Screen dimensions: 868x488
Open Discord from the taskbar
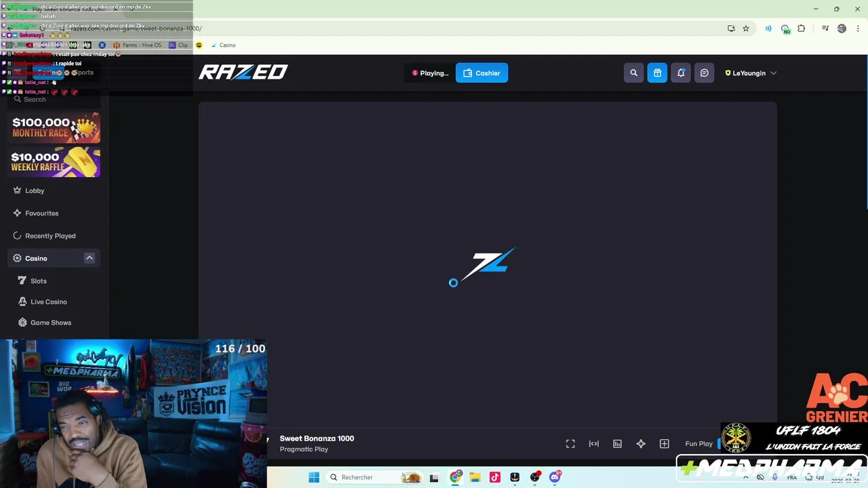pyautogui.click(x=555, y=477)
